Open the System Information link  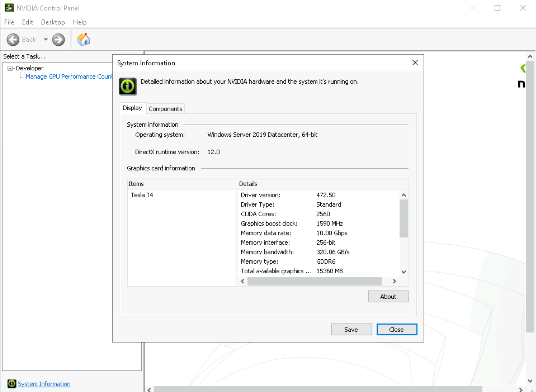(44, 384)
